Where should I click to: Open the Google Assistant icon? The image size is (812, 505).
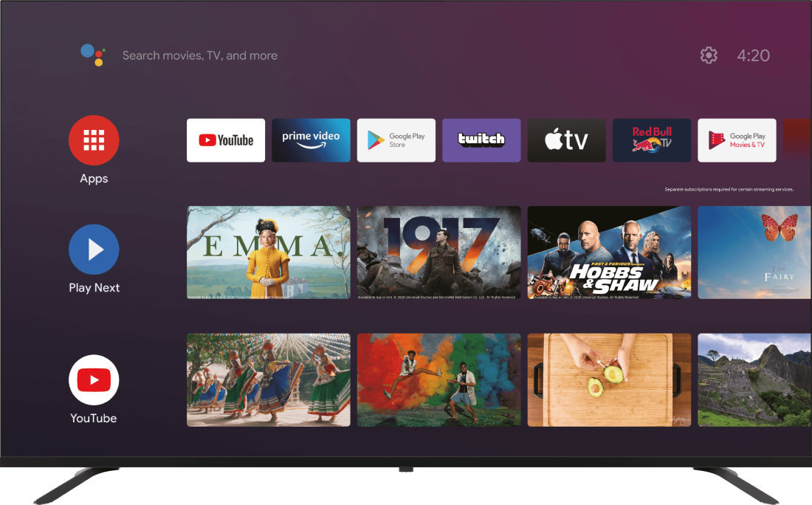pyautogui.click(x=92, y=55)
